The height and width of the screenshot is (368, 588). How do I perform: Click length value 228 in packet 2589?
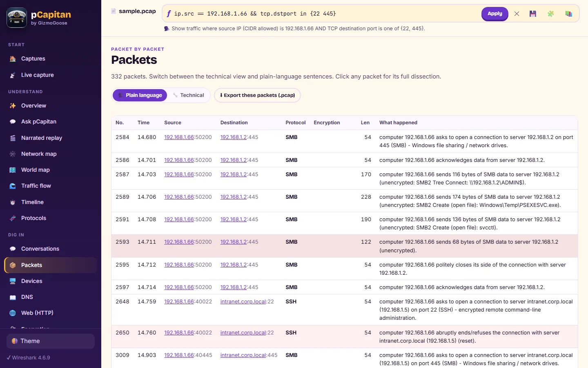pos(366,197)
